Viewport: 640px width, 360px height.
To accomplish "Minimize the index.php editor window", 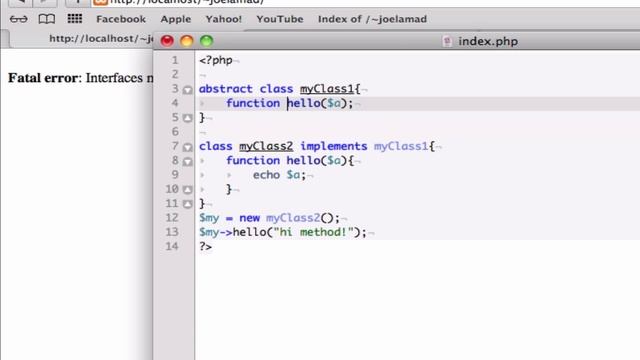I will 187,41.
